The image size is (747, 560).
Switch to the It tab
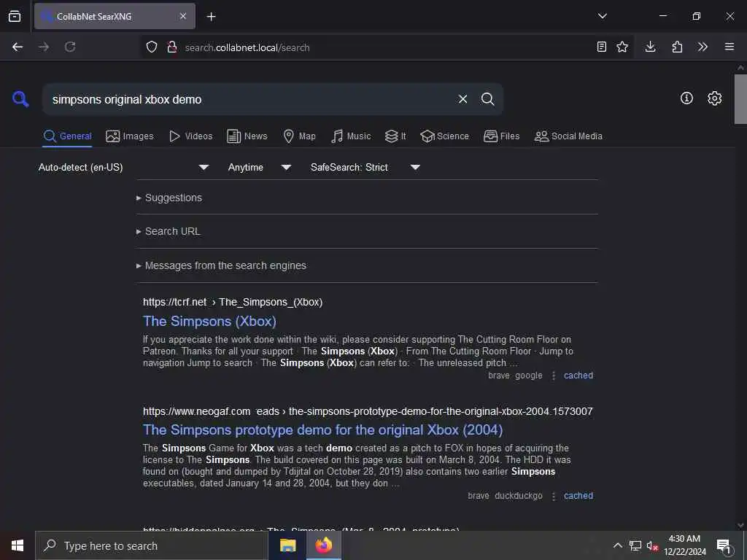[x=395, y=136]
